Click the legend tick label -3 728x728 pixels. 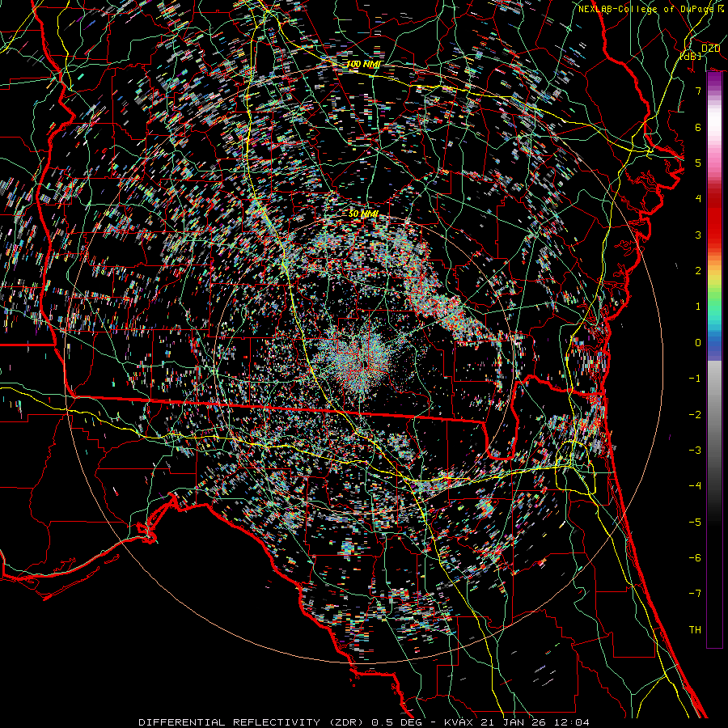pos(695,451)
